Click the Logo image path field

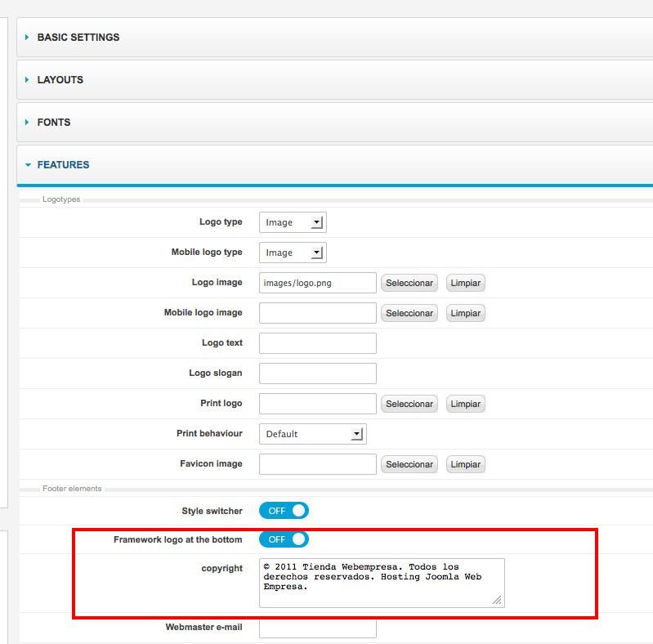(318, 283)
